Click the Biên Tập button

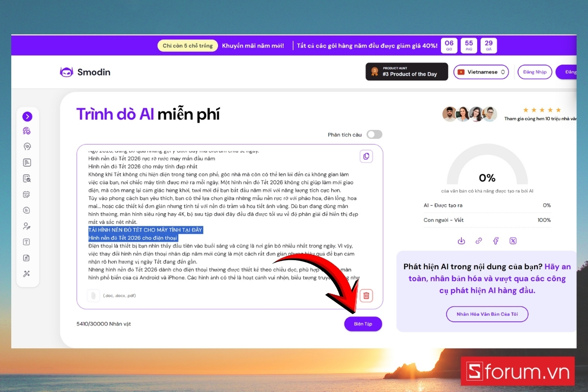pyautogui.click(x=363, y=324)
